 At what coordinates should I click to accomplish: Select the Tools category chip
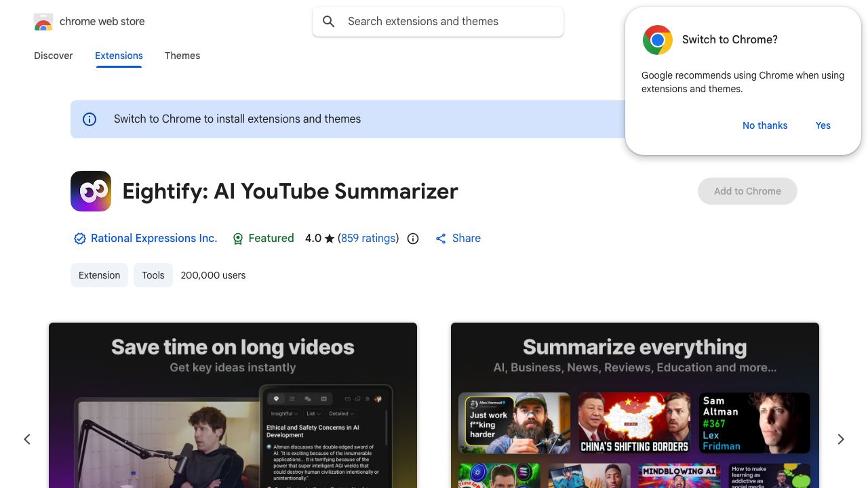pos(153,275)
